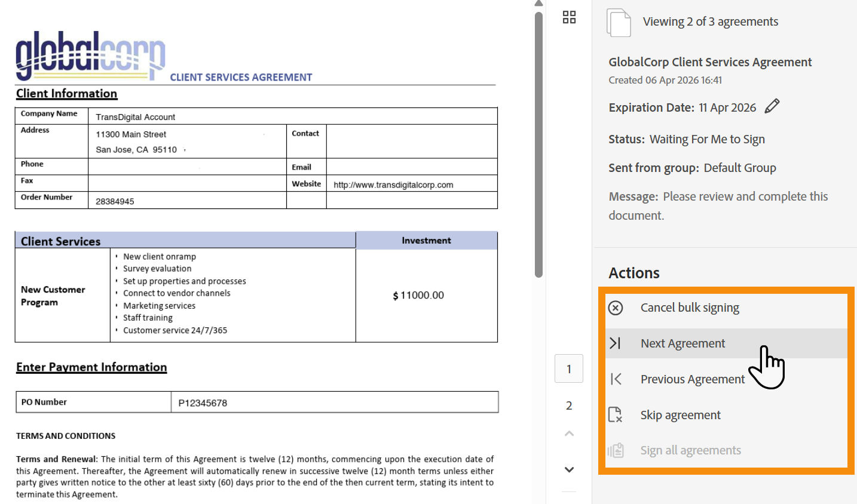Click the Sign all agreements icon
857x504 pixels.
[x=616, y=450]
